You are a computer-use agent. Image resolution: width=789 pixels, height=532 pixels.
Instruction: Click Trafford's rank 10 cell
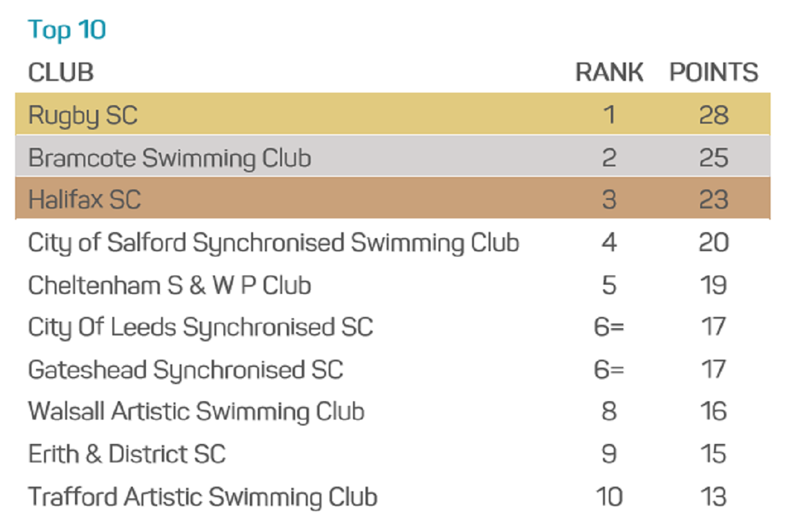coord(609,496)
